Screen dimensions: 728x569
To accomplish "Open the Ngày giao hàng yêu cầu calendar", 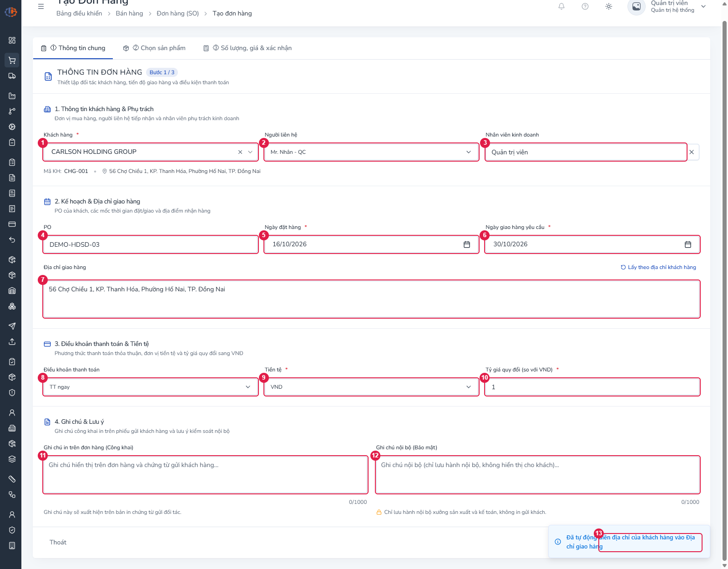I will (x=688, y=244).
